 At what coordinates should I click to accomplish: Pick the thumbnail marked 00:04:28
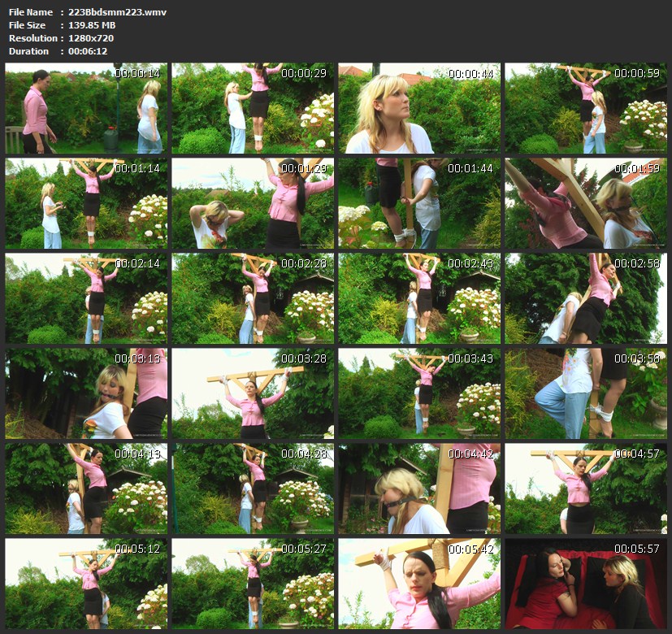click(253, 489)
